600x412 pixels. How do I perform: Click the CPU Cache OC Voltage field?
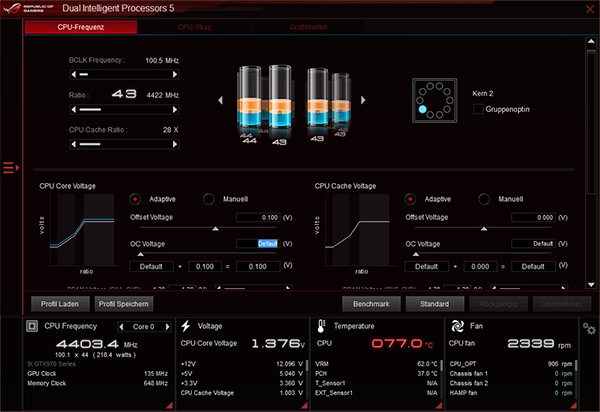pos(533,244)
